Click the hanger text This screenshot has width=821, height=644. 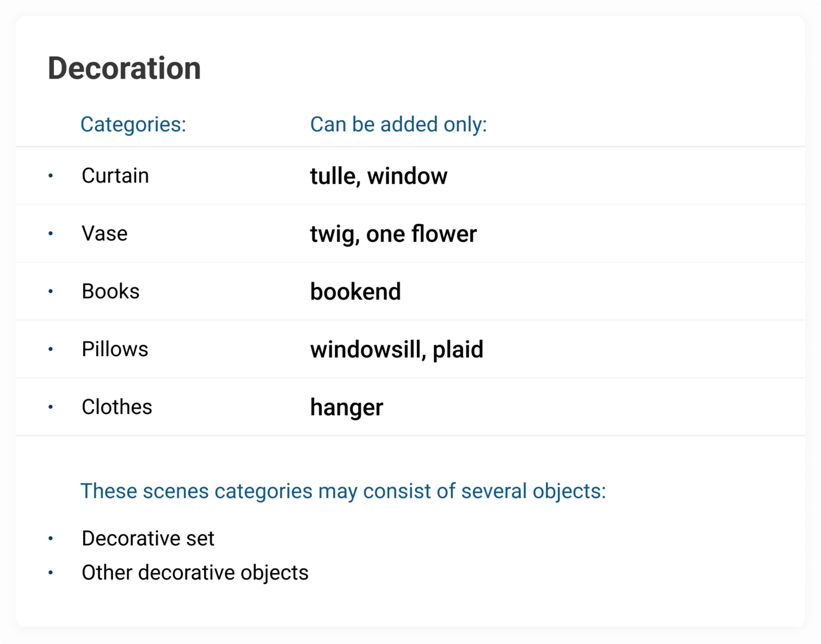point(347,408)
